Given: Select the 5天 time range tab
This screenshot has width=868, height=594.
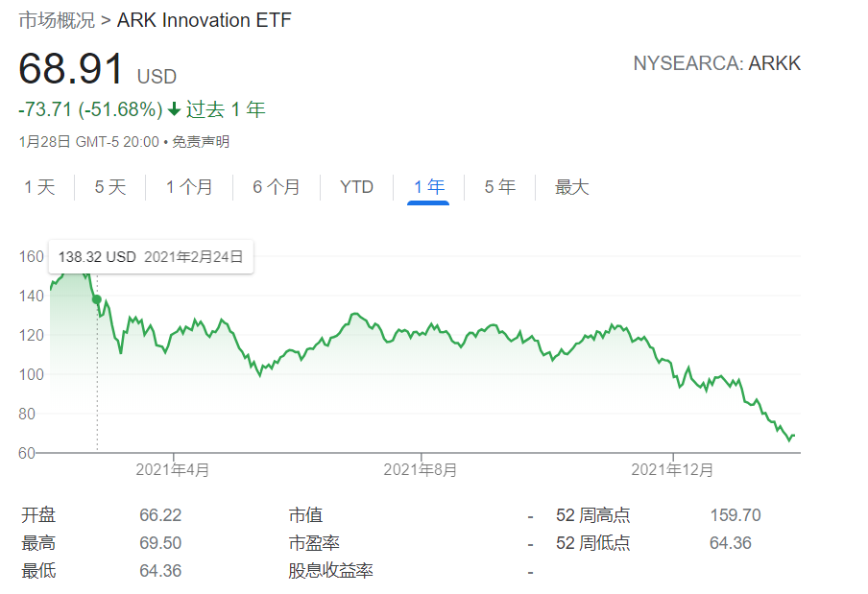Looking at the screenshot, I should [x=108, y=187].
